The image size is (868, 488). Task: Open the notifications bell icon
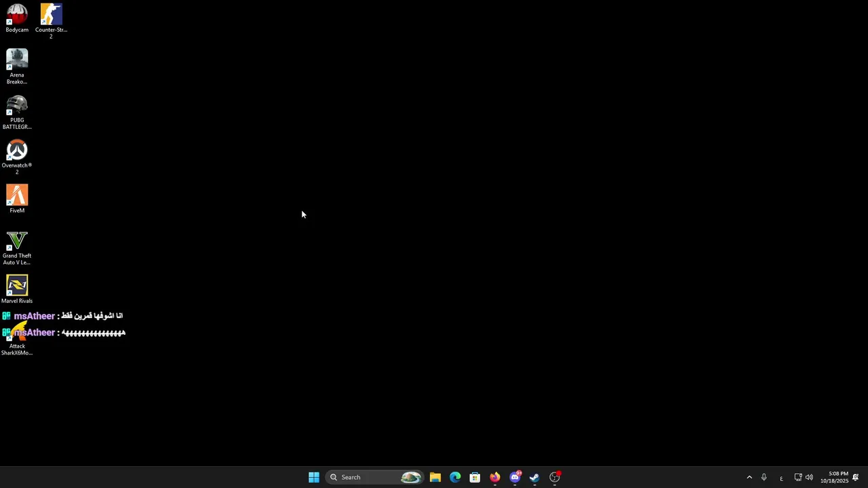pyautogui.click(x=856, y=477)
